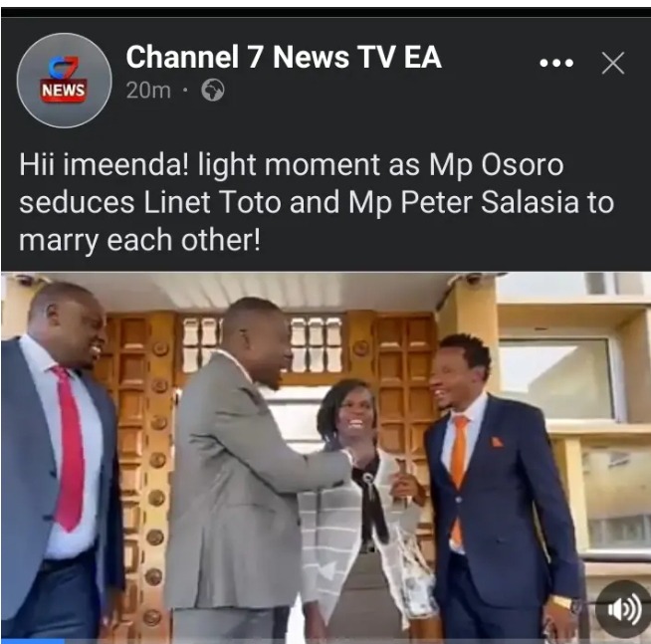This screenshot has width=651, height=644.
Task: Open the Channel 7 News profile picture
Action: coord(64,81)
